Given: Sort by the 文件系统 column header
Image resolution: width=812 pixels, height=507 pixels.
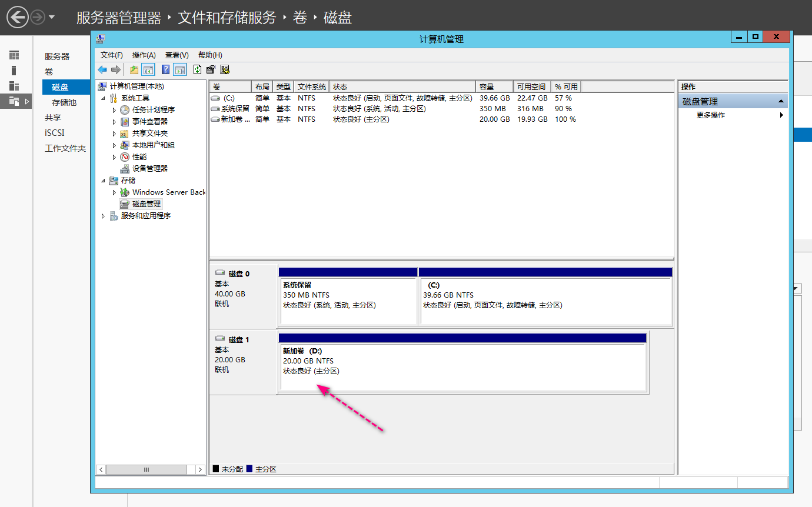Looking at the screenshot, I should click(x=312, y=86).
